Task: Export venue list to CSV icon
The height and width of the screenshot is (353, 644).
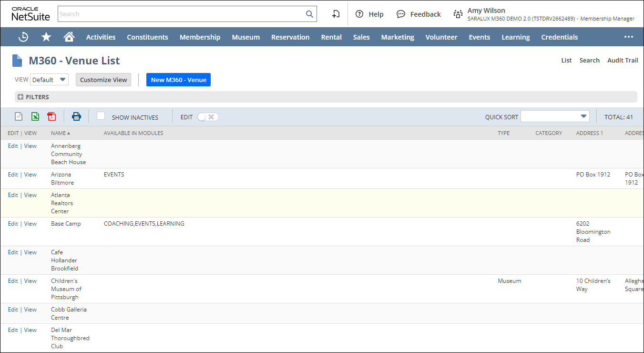Action: coord(19,116)
